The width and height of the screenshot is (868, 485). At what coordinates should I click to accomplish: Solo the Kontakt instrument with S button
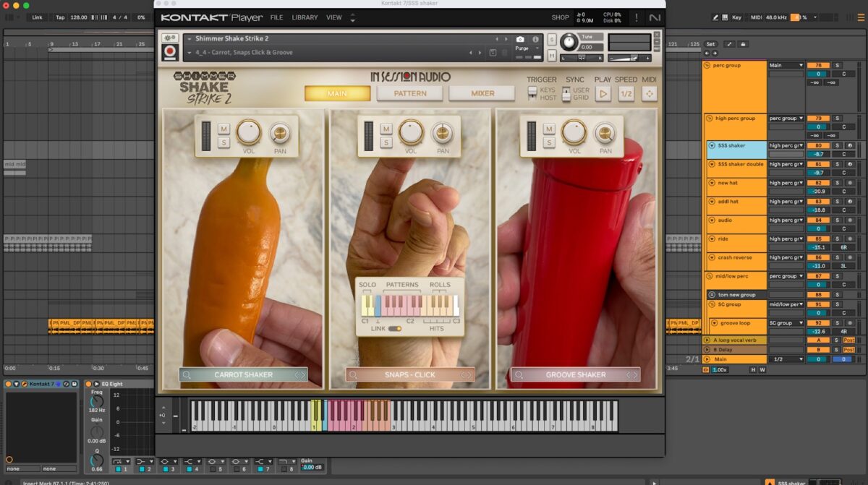tap(552, 39)
